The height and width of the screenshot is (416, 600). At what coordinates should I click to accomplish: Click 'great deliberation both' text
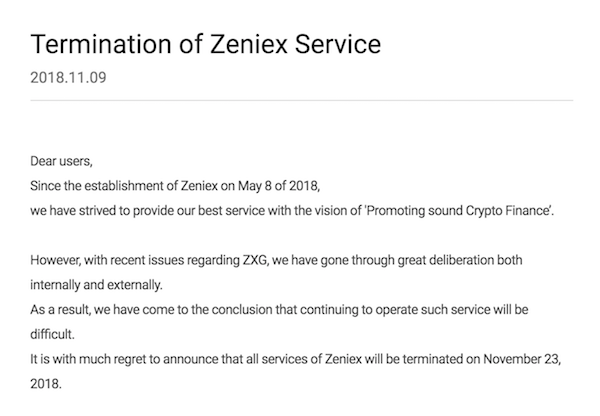[460, 260]
